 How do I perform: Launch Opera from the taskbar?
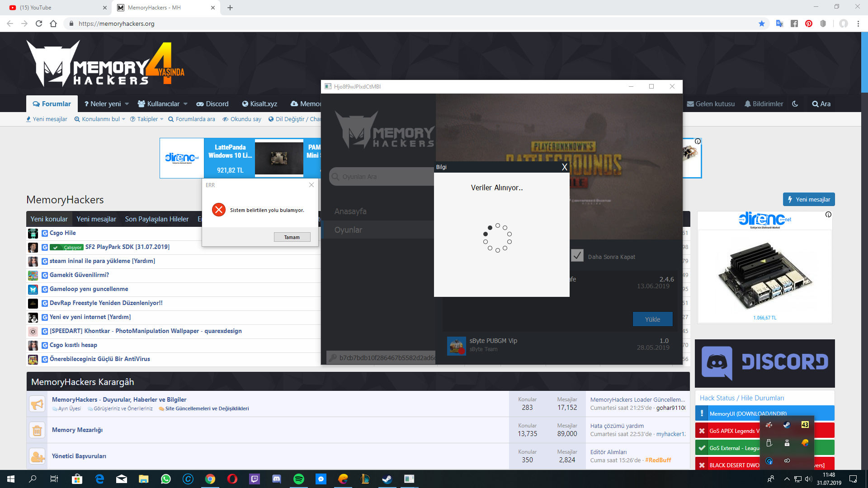232,479
